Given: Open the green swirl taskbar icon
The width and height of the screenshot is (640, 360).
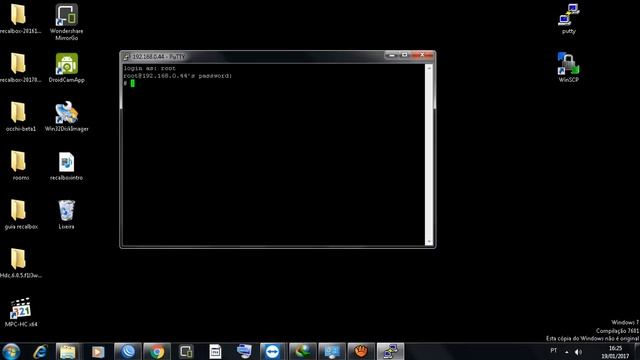Looking at the screenshot, I should 302,351.
